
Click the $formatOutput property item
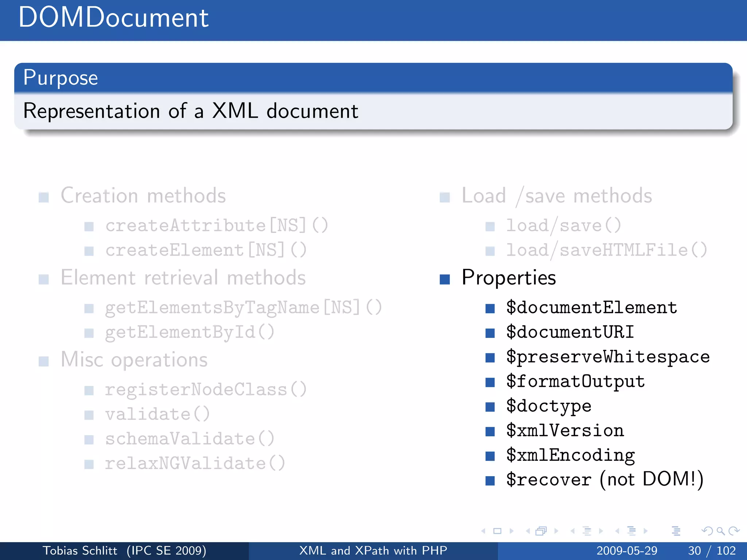pos(575,382)
